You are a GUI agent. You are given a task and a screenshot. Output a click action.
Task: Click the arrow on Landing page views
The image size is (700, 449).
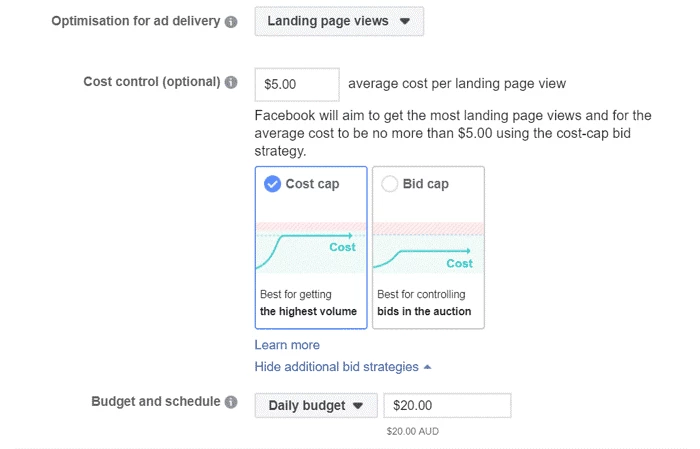[405, 21]
